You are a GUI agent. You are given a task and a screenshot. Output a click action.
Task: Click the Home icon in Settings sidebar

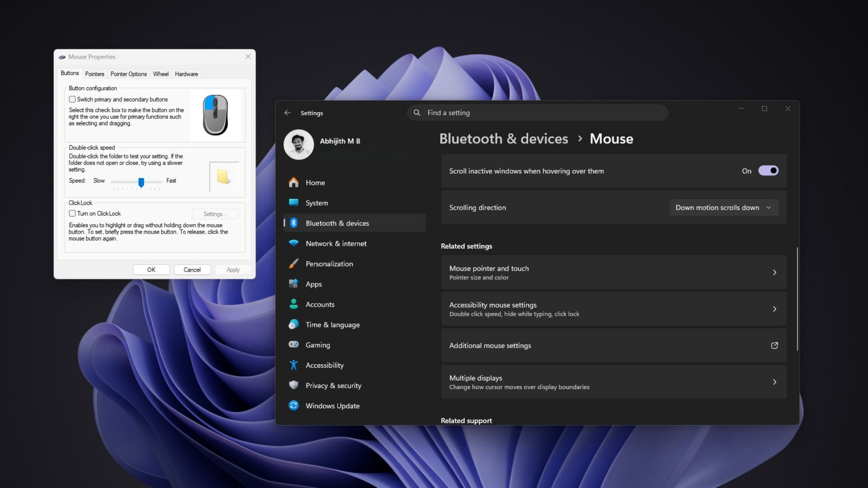[x=293, y=183]
